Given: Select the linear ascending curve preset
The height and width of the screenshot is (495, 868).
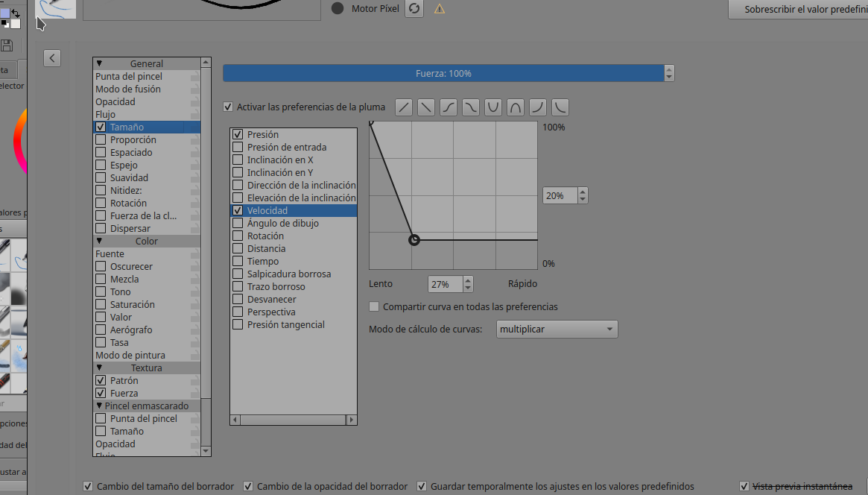Looking at the screenshot, I should tap(403, 107).
